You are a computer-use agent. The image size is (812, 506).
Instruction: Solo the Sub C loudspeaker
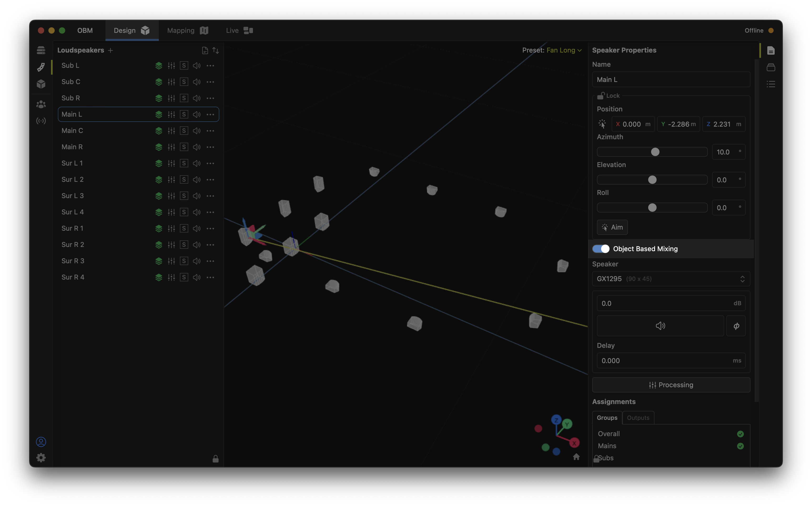point(184,82)
